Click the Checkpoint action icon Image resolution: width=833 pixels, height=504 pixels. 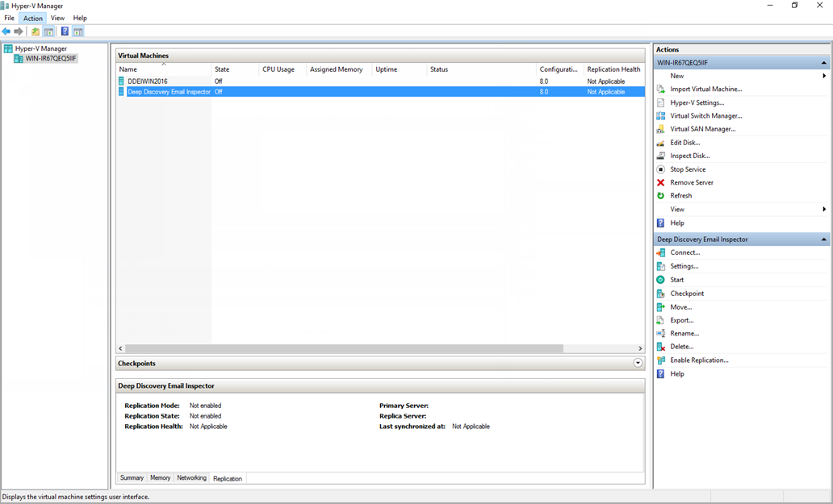[660, 294]
